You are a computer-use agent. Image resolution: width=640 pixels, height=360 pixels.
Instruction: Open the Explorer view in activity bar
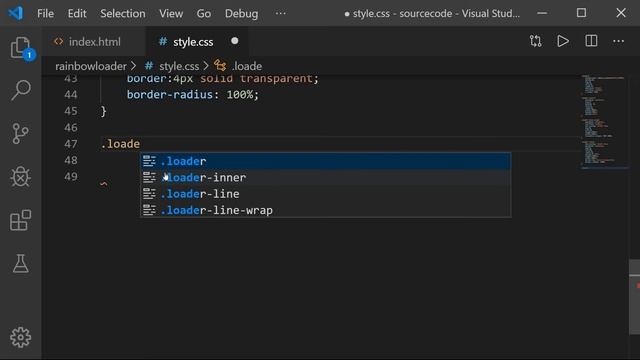(20, 47)
